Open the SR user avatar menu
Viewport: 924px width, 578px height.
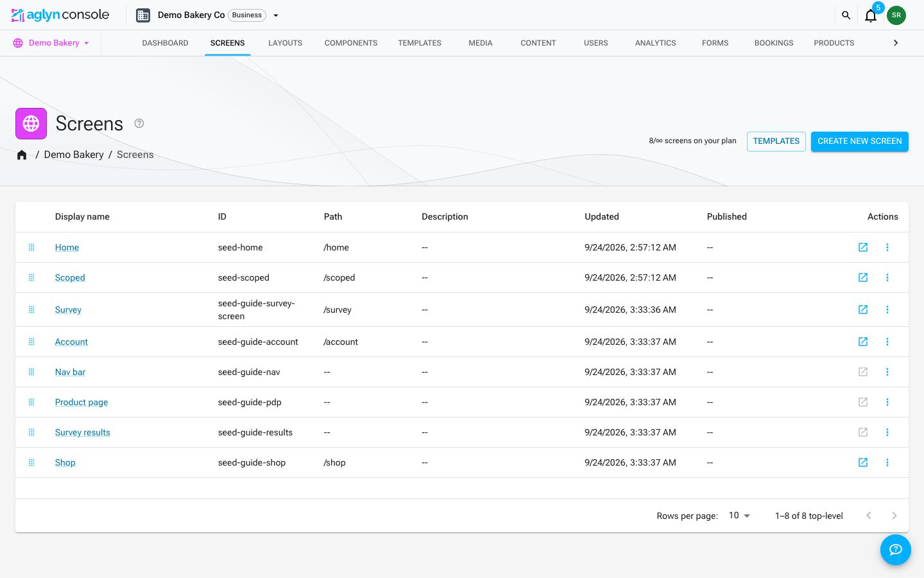click(x=896, y=15)
